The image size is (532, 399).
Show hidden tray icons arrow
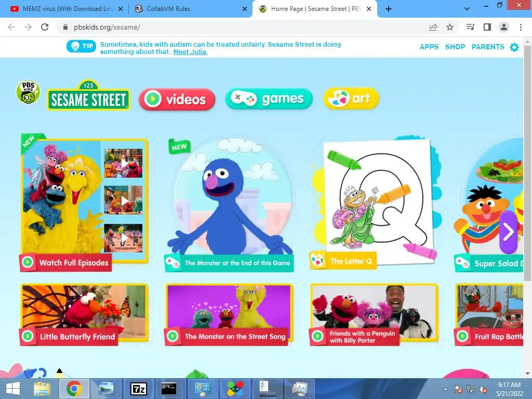click(445, 389)
